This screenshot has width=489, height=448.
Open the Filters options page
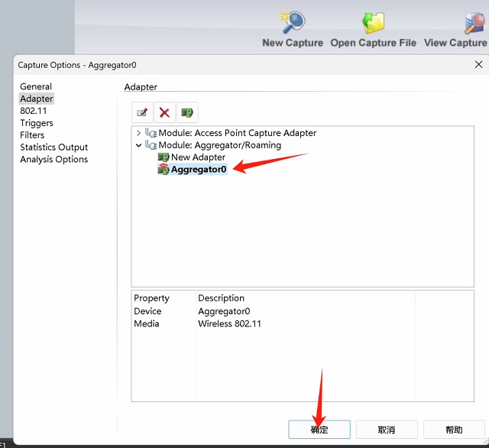[x=32, y=135]
